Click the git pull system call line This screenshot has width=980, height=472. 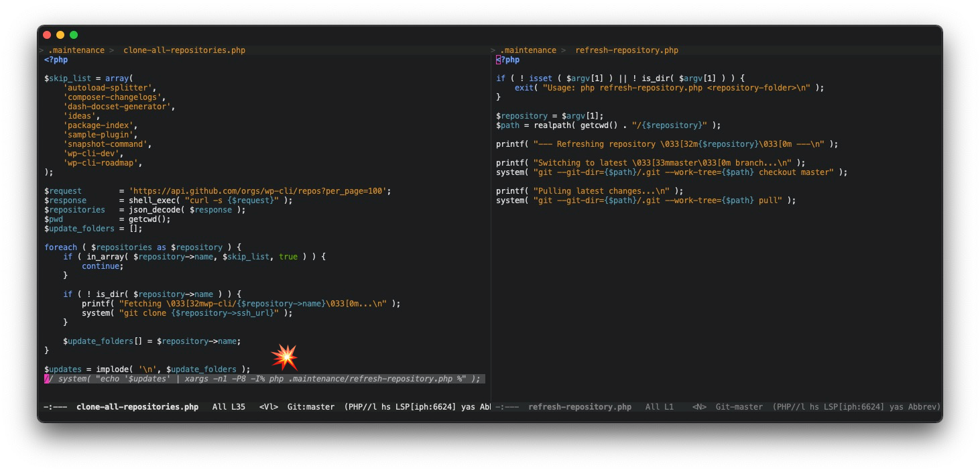(x=646, y=200)
